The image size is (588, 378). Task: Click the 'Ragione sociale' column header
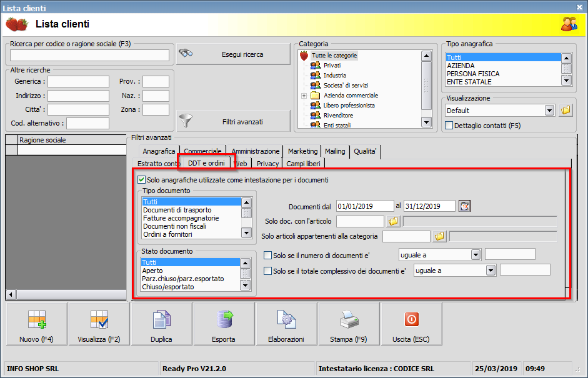click(x=72, y=140)
